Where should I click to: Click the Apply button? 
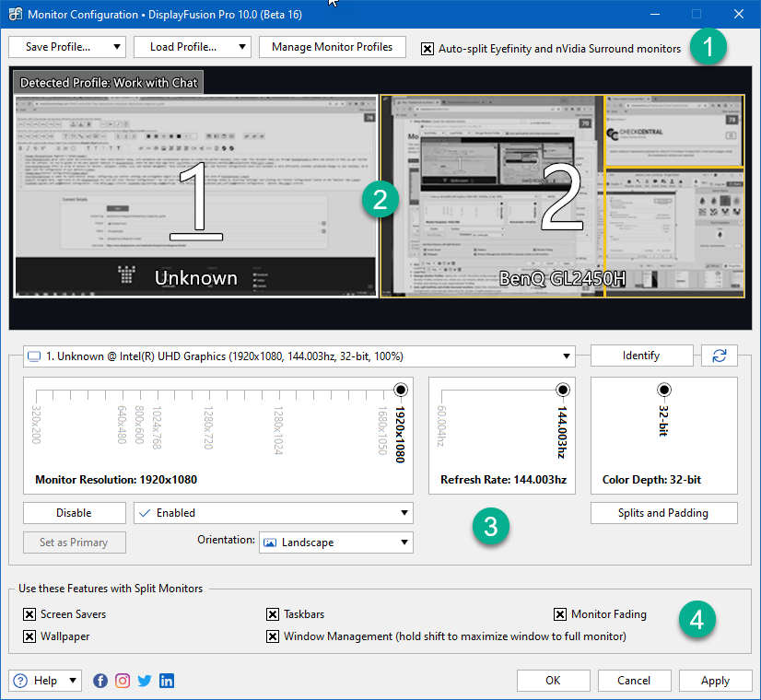[715, 681]
